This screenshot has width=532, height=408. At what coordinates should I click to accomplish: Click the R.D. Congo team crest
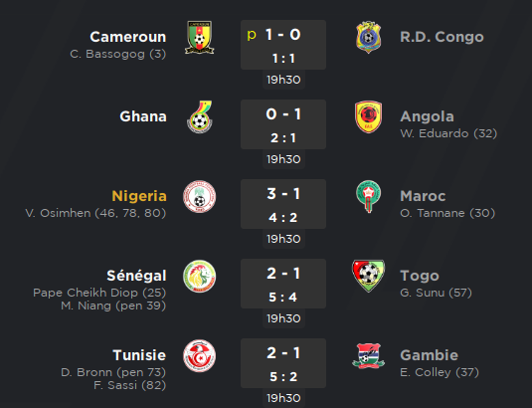tap(369, 38)
